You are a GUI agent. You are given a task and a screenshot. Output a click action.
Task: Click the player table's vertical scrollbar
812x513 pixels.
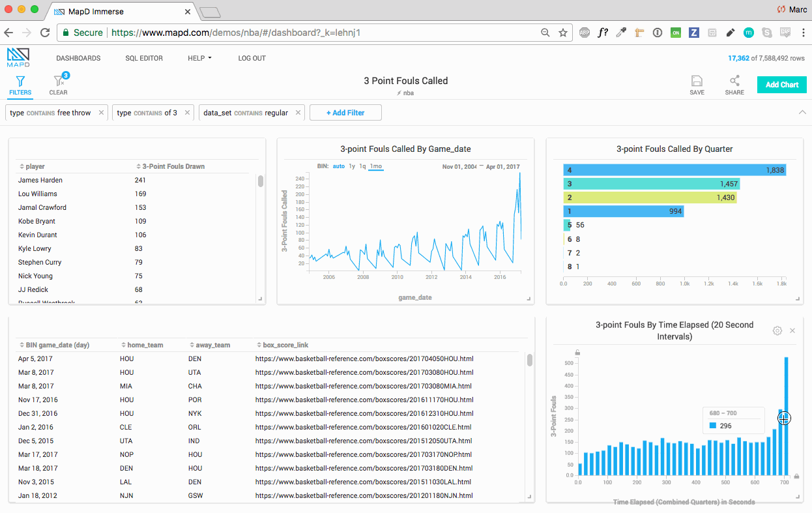261,181
